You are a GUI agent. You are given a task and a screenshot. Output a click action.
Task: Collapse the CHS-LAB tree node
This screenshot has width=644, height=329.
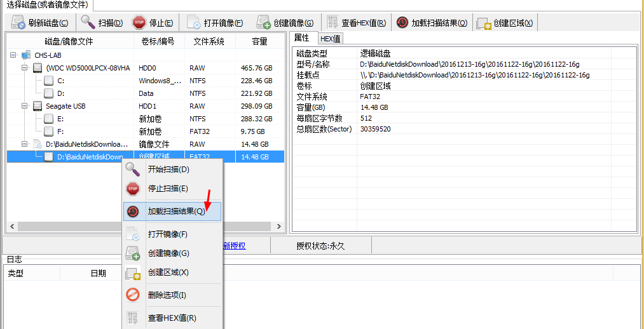tap(13, 55)
